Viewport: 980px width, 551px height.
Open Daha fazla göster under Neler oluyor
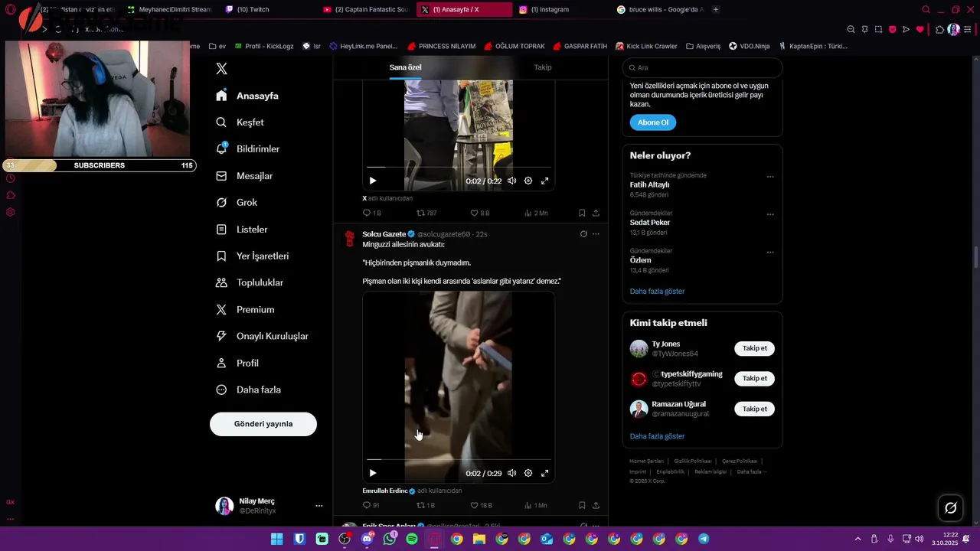tap(657, 292)
